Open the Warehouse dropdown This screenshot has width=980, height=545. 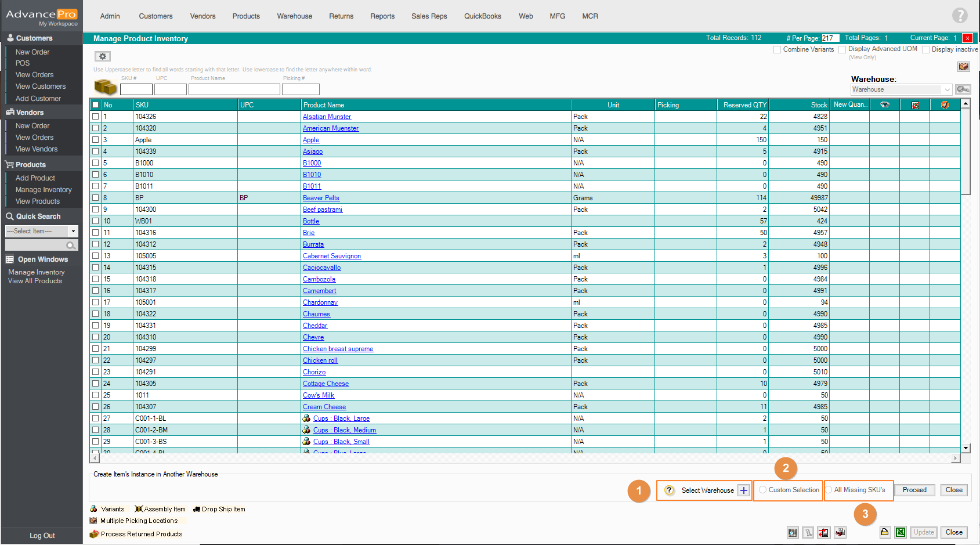947,89
